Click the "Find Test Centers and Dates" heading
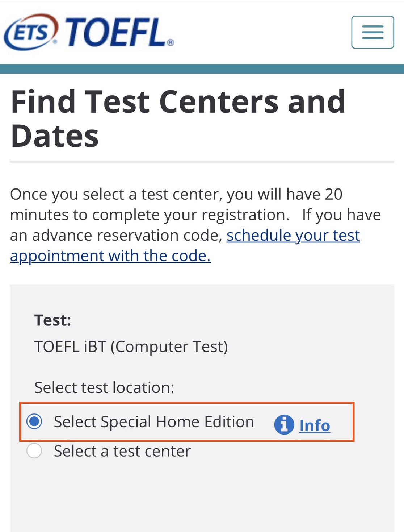Viewport: 404px width, 532px height. click(x=178, y=119)
